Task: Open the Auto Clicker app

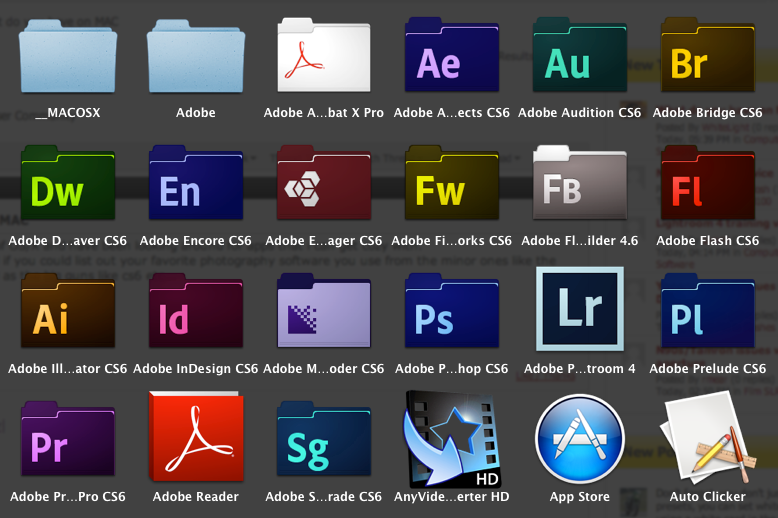Action: (707, 440)
